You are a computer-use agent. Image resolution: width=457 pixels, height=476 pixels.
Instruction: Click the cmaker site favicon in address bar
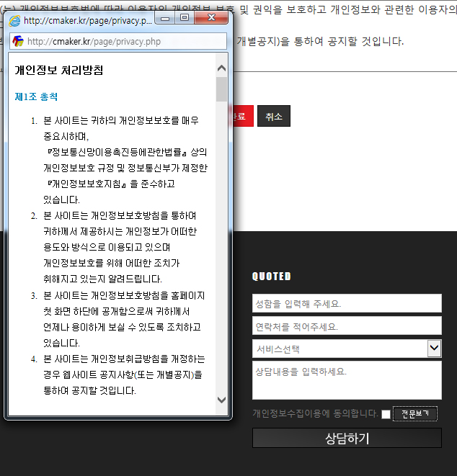tap(18, 41)
